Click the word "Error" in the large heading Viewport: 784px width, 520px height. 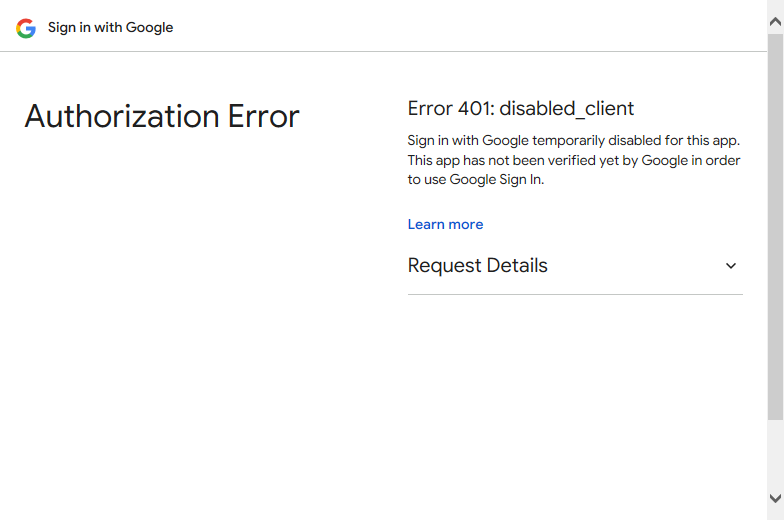[x=264, y=116]
